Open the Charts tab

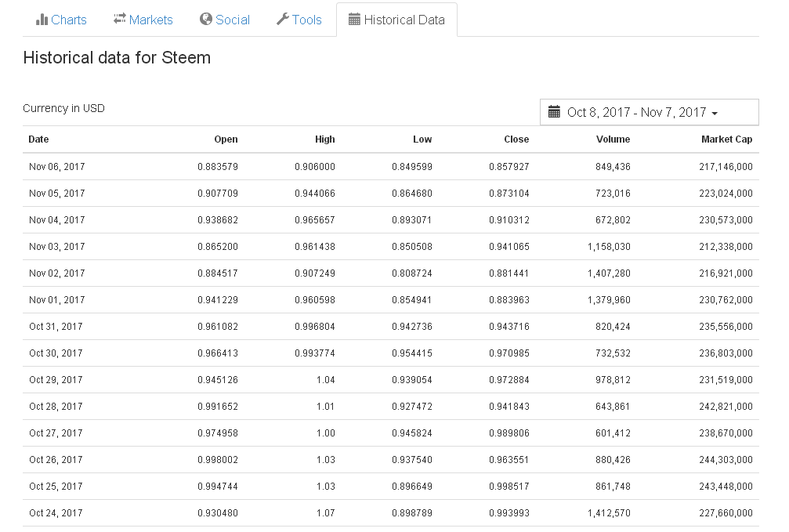click(61, 20)
